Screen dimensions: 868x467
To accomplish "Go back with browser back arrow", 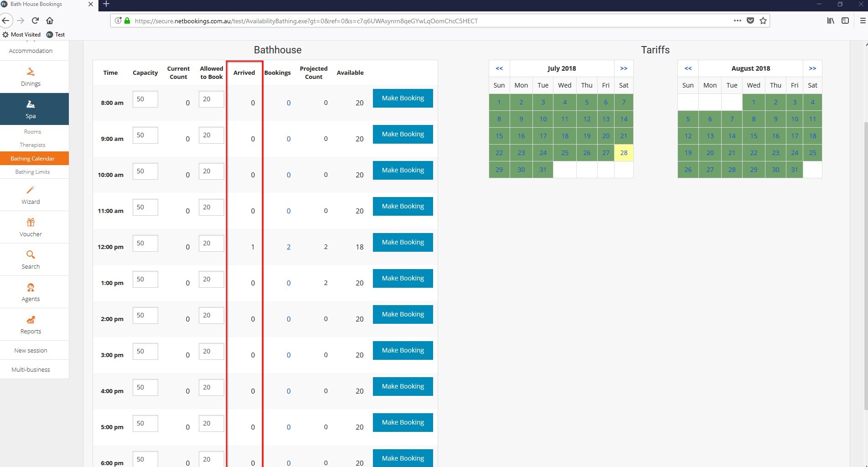I will click(x=5, y=21).
